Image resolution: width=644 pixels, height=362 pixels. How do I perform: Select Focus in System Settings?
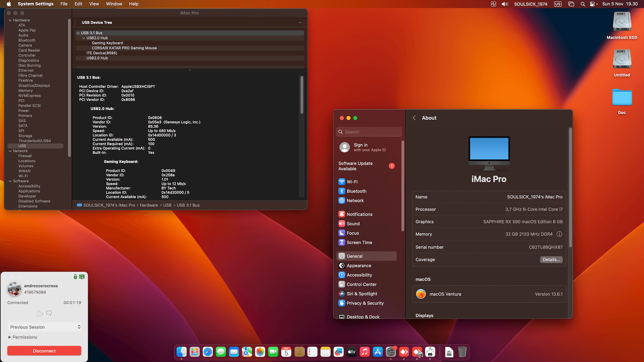[x=352, y=233]
